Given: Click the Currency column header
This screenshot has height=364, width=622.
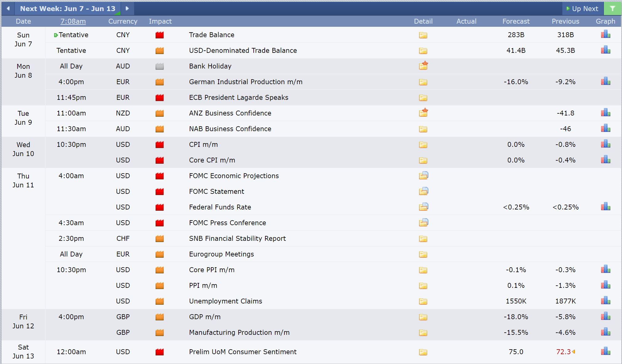Looking at the screenshot, I should pyautogui.click(x=123, y=21).
